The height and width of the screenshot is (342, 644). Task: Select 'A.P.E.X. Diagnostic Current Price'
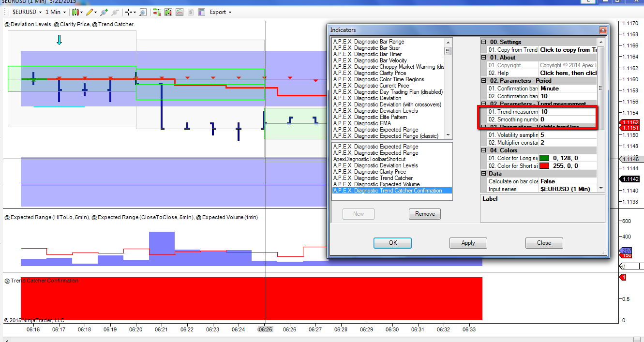pos(371,86)
